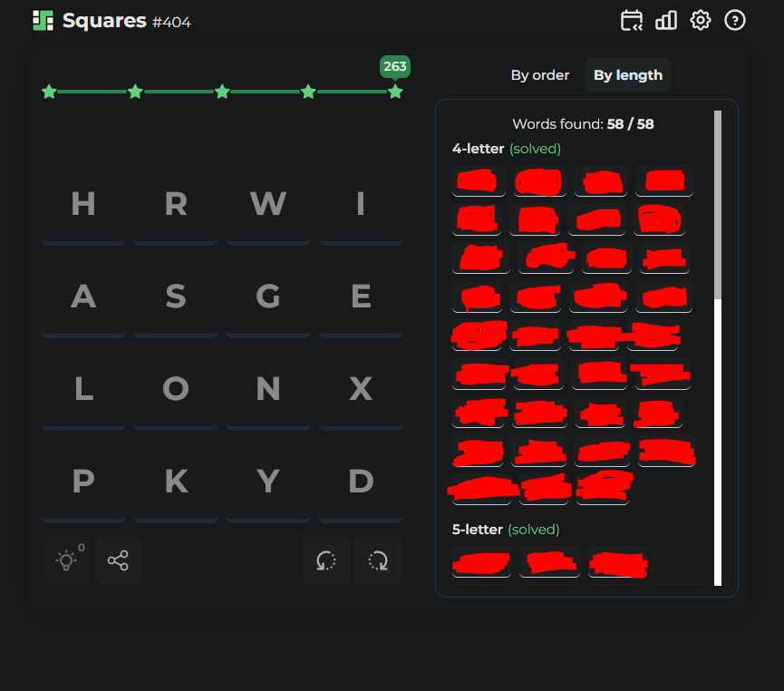Click the 5-letter (solved) heading
The height and width of the screenshot is (691, 784).
point(506,530)
